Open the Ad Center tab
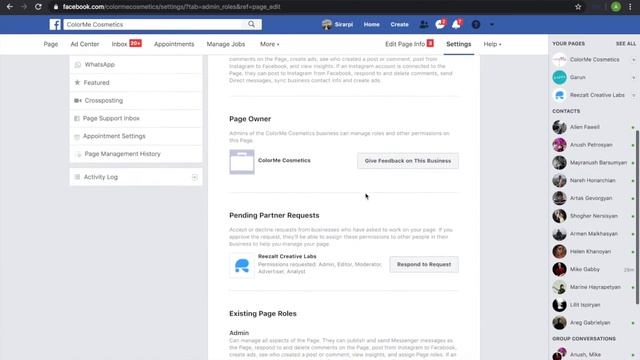Image resolution: width=640 pixels, height=360 pixels. (x=85, y=44)
